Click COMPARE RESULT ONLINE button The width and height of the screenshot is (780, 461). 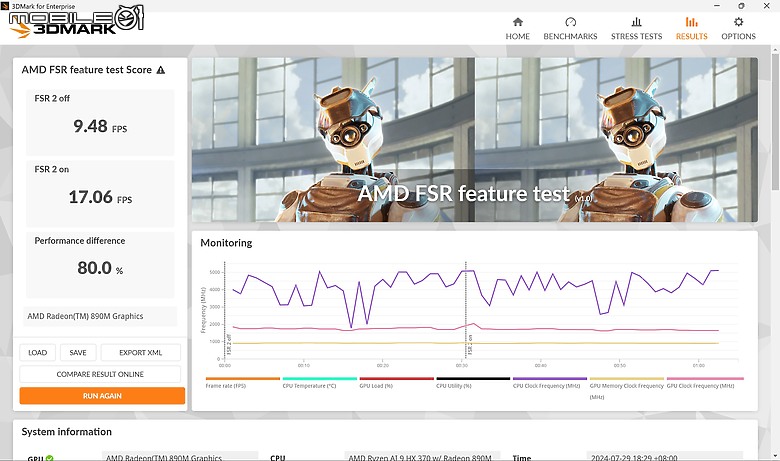pos(100,374)
